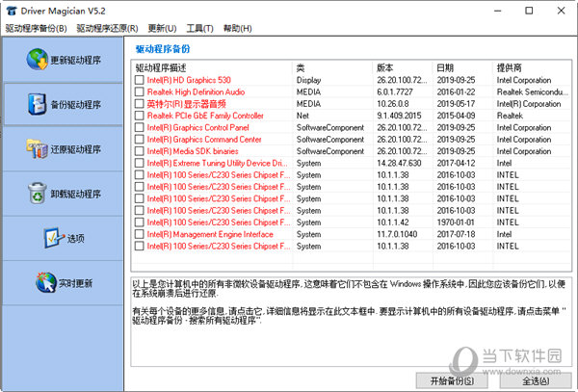Click the 全选(A) button

click(x=536, y=380)
